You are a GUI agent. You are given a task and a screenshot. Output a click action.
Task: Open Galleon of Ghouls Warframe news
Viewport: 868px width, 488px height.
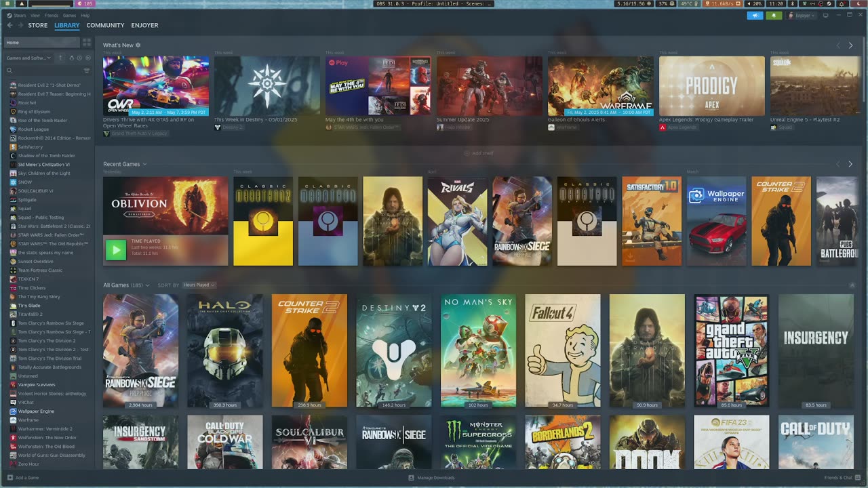[x=601, y=86]
